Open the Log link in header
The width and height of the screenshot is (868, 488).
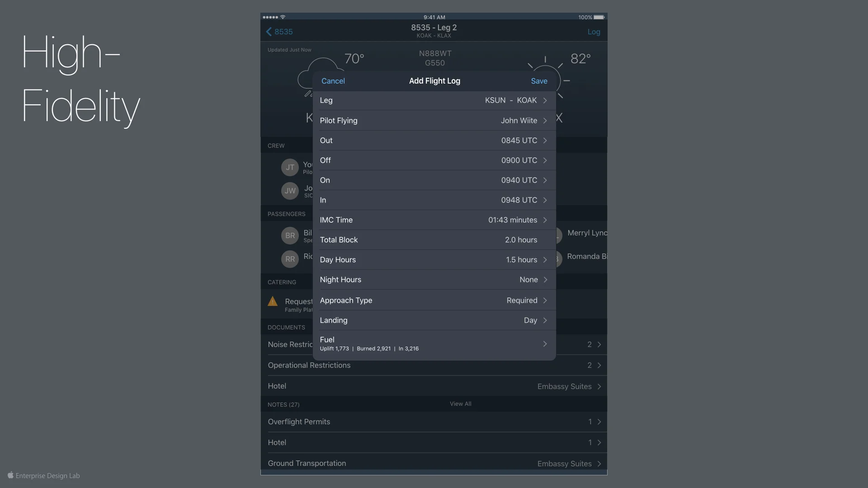coord(594,32)
